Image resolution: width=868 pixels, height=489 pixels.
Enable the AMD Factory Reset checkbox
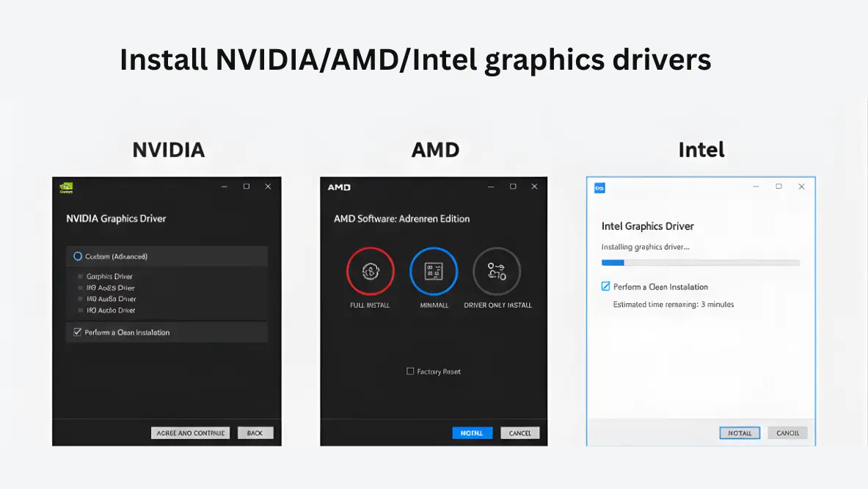pos(410,372)
